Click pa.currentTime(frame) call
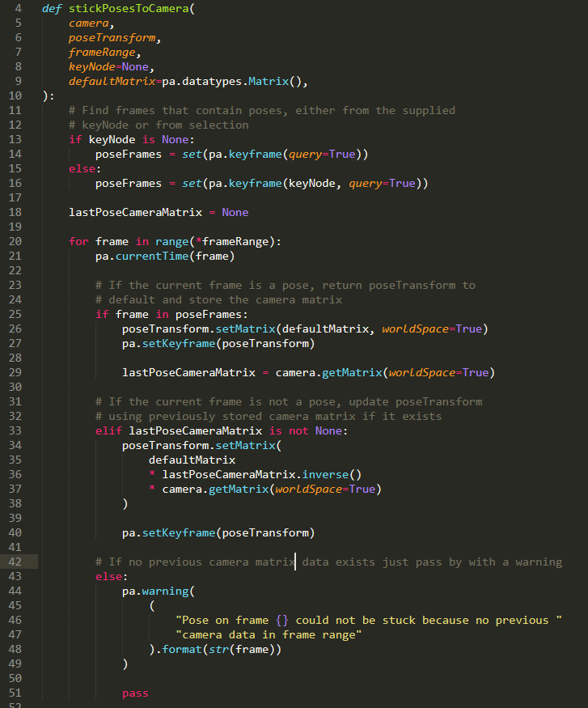 point(165,256)
